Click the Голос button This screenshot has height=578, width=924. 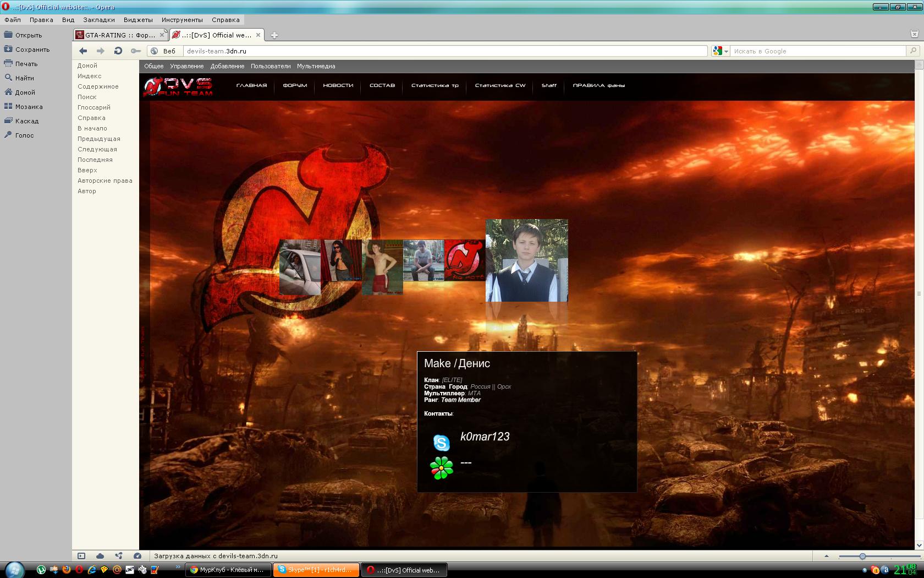coord(19,135)
